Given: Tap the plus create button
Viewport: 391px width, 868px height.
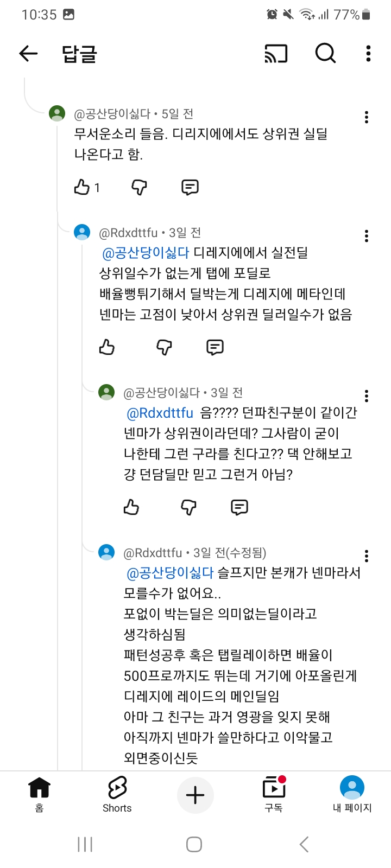Looking at the screenshot, I should pyautogui.click(x=195, y=795).
